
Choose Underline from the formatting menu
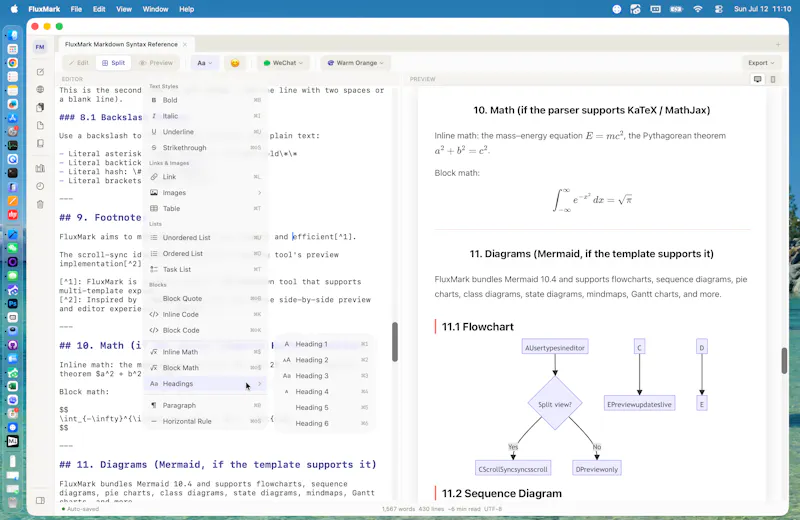coord(205,132)
